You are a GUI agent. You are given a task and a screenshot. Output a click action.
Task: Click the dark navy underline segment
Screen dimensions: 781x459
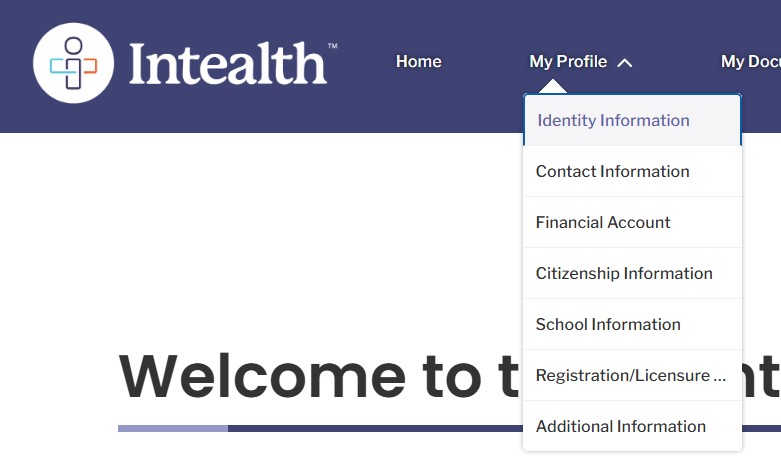pos(375,429)
